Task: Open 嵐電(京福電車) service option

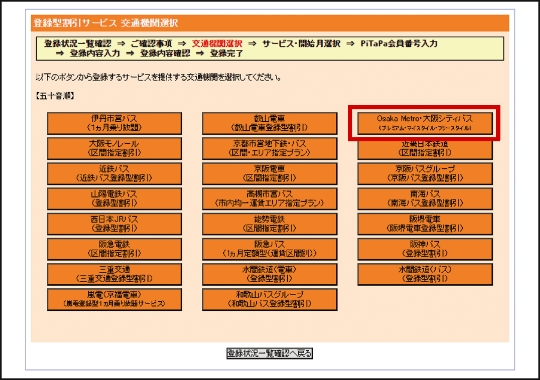Action: pos(114,299)
